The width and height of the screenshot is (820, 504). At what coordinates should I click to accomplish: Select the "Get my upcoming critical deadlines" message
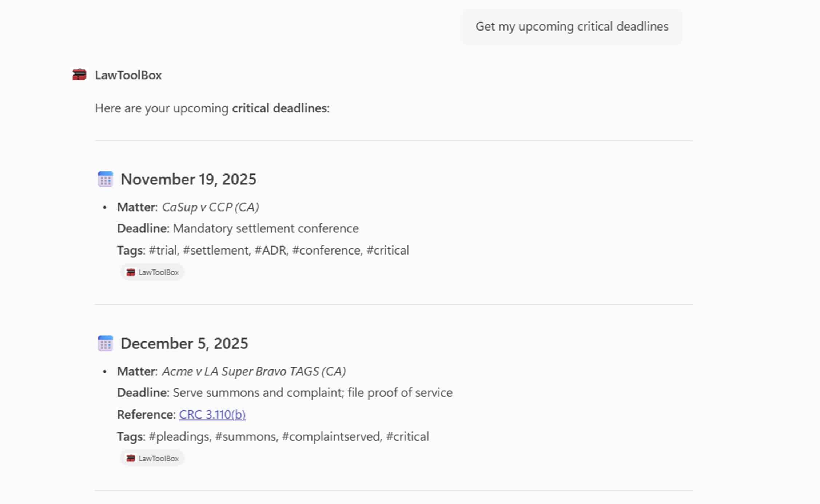point(572,27)
